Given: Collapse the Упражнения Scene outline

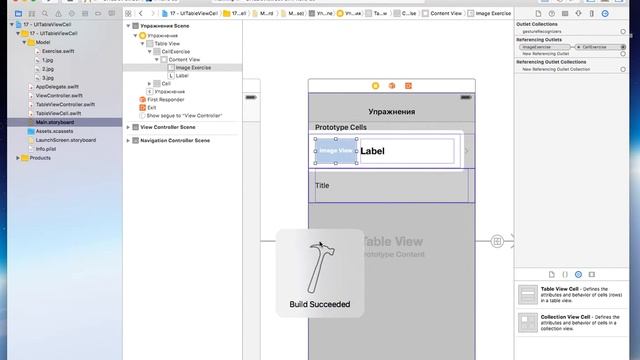Looking at the screenshot, I should (128, 26).
